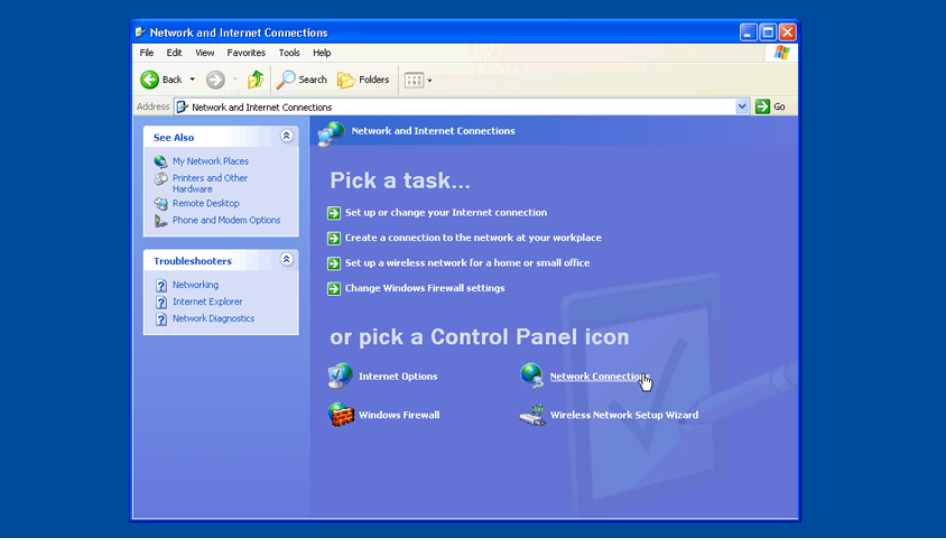946x541 pixels.
Task: Click the Printers and Other Hardware icon
Action: [x=160, y=179]
